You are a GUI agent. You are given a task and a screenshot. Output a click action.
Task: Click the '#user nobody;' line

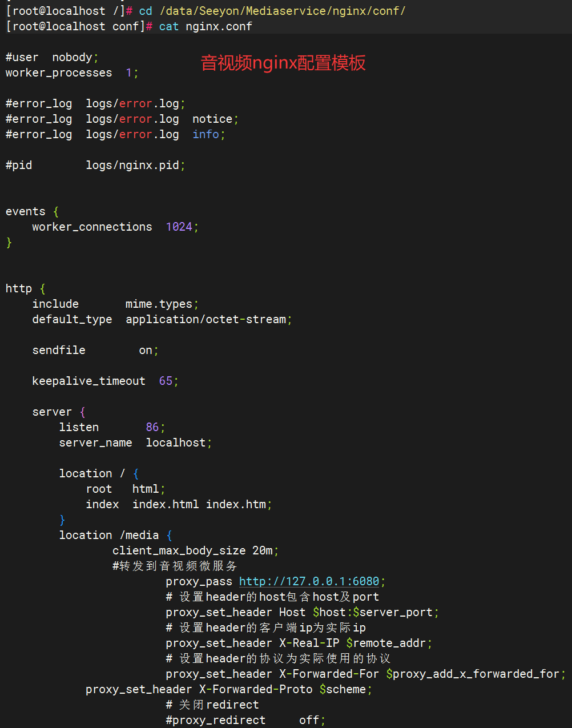click(x=52, y=57)
